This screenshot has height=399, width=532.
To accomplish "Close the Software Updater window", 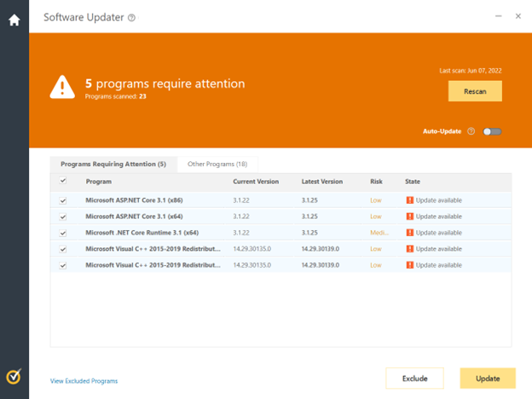I will coord(518,16).
